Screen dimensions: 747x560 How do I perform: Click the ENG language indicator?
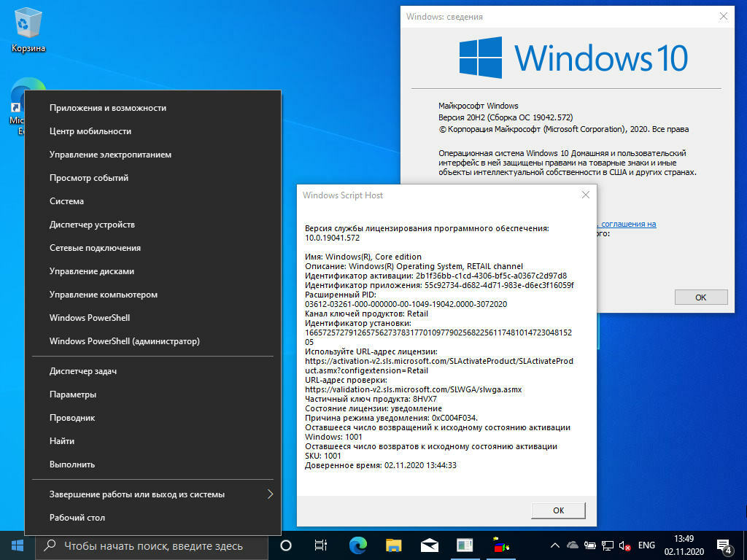coord(646,545)
